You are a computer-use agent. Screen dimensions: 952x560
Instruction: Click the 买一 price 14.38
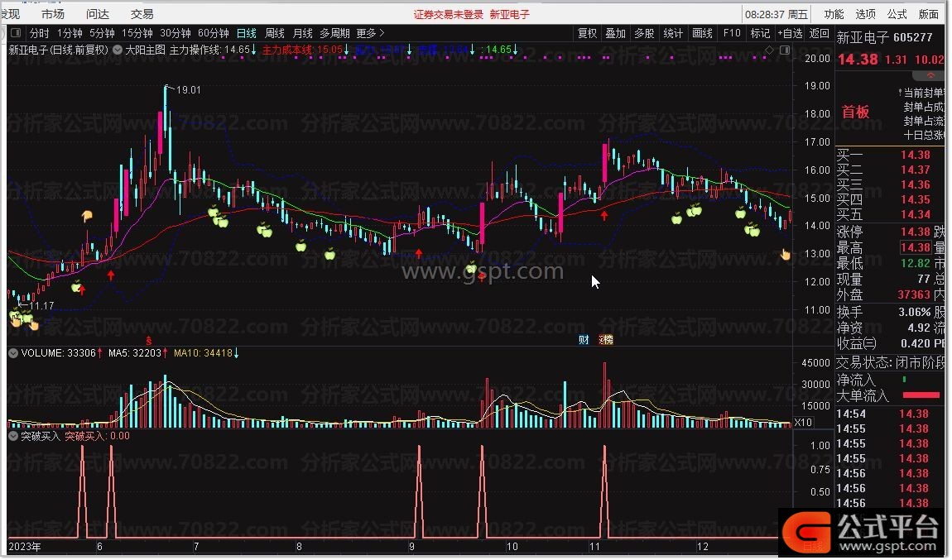tap(916, 155)
